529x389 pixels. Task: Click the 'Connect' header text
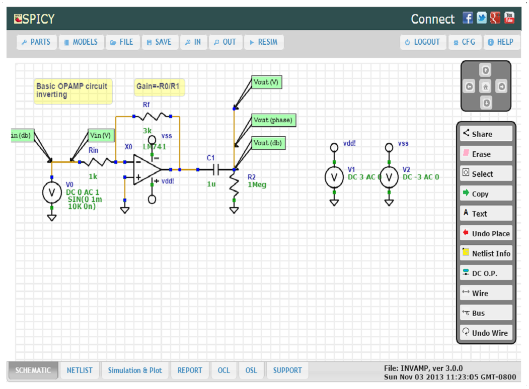433,19
